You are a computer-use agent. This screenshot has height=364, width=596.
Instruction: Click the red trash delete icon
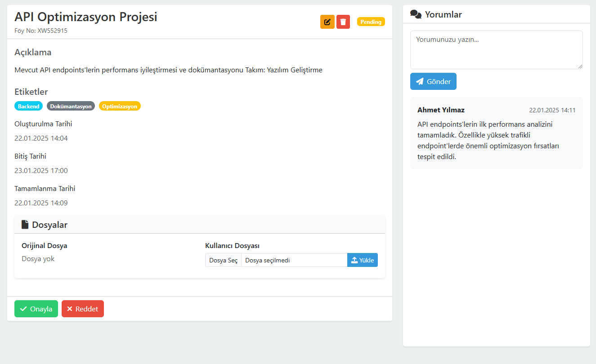tap(343, 22)
